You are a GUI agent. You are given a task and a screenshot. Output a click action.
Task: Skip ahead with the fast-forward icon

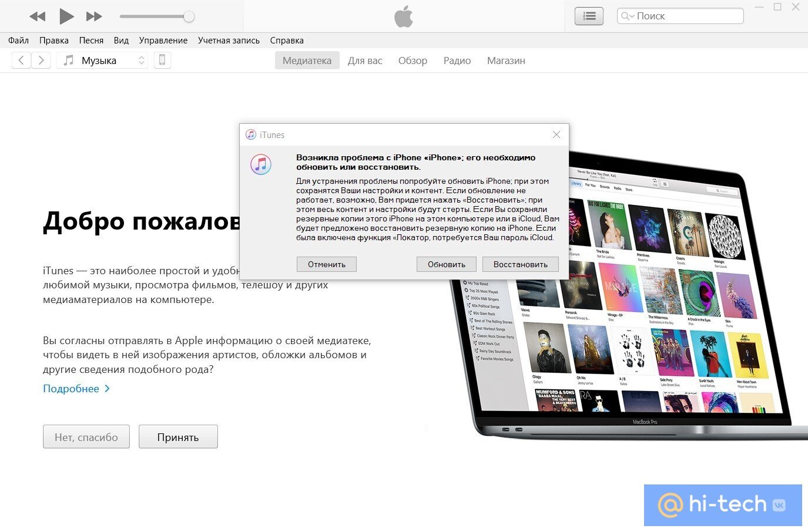pyautogui.click(x=94, y=16)
